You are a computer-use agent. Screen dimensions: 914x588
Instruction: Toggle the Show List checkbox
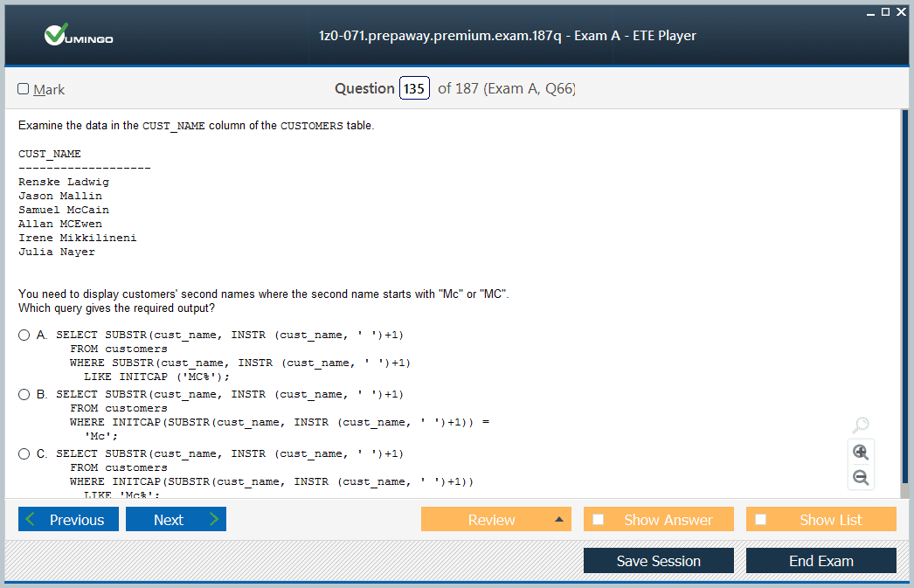761,519
